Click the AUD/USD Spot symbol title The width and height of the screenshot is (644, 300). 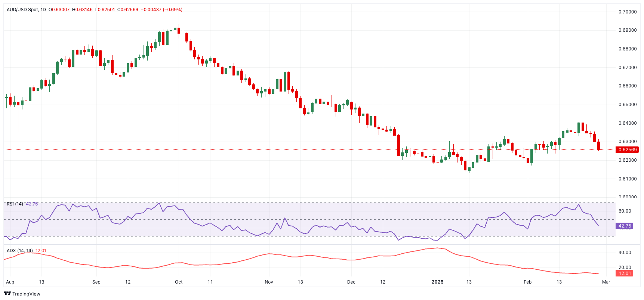[x=22, y=10]
